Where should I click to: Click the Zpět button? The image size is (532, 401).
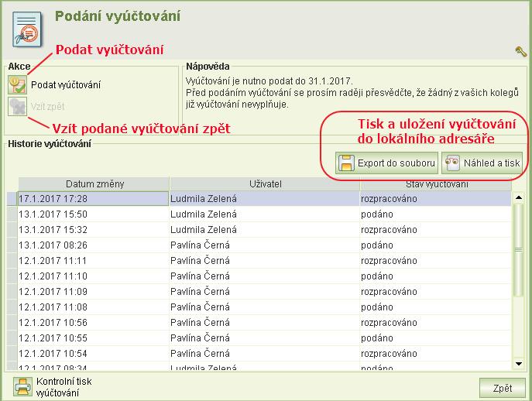[503, 388]
